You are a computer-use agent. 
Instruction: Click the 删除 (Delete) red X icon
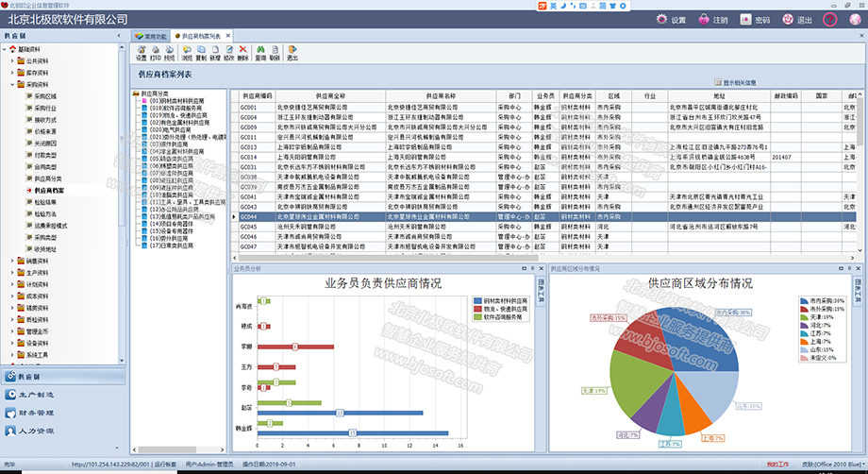pos(243,51)
